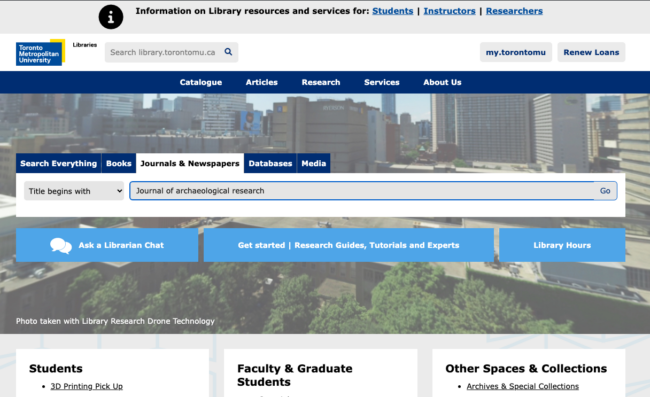
Task: Open the Instructors resources link
Action: (449, 11)
